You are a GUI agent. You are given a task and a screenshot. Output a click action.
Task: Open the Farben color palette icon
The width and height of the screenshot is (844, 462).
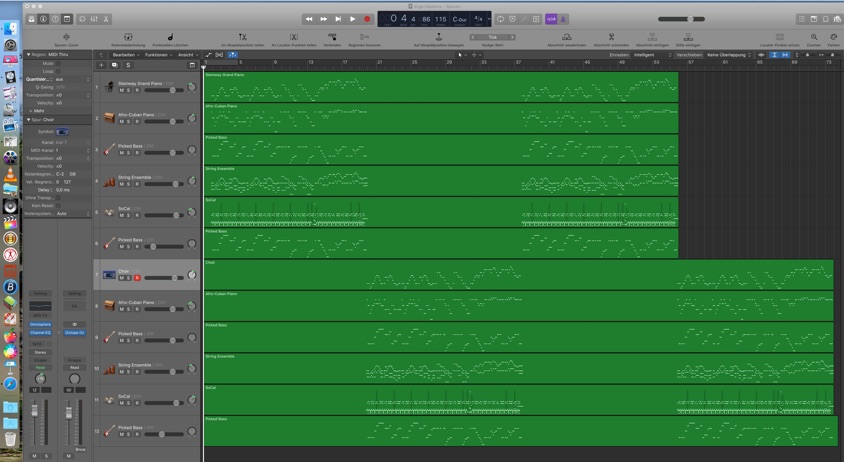833,37
